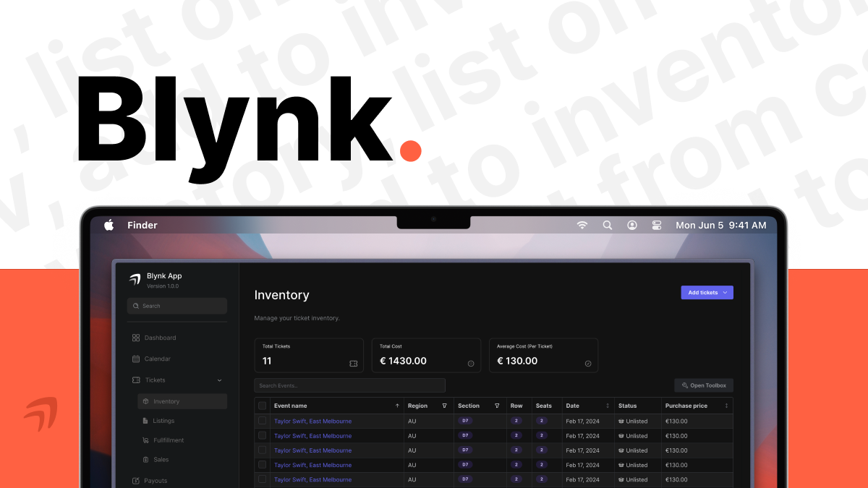Collapse the Tickets section chevron
Screen dimensions: 868x488
point(219,380)
